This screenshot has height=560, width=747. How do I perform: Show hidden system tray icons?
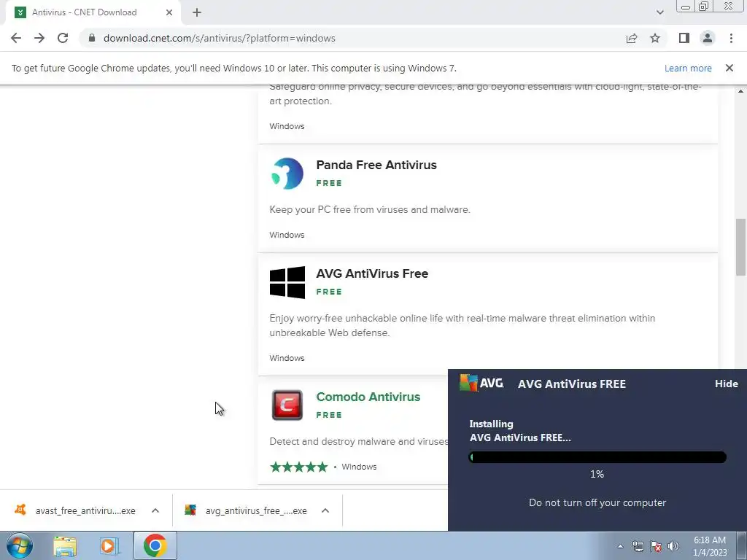(620, 546)
